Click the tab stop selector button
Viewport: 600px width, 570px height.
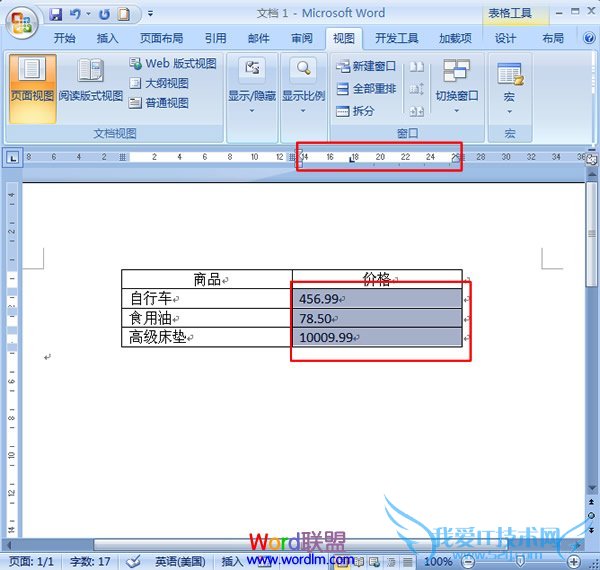point(13,158)
